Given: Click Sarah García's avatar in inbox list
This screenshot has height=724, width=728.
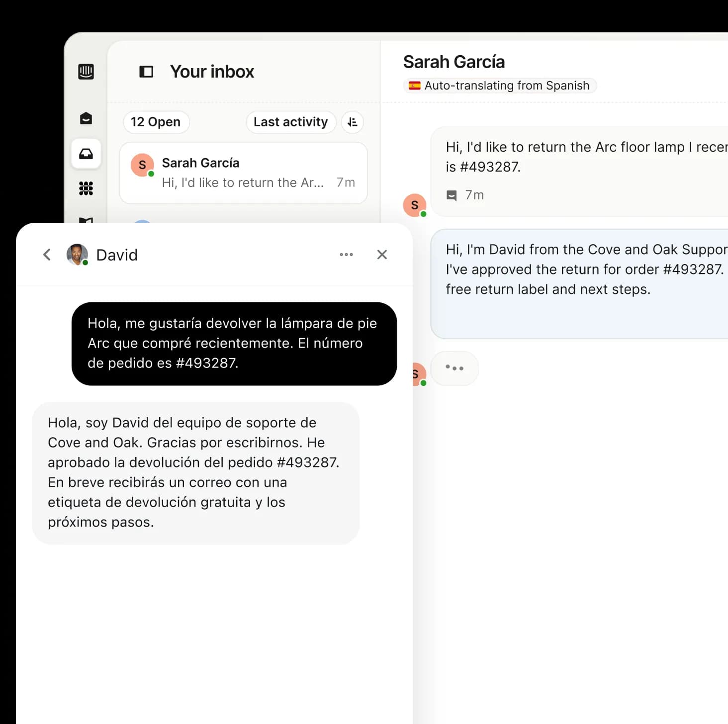Looking at the screenshot, I should (x=142, y=165).
